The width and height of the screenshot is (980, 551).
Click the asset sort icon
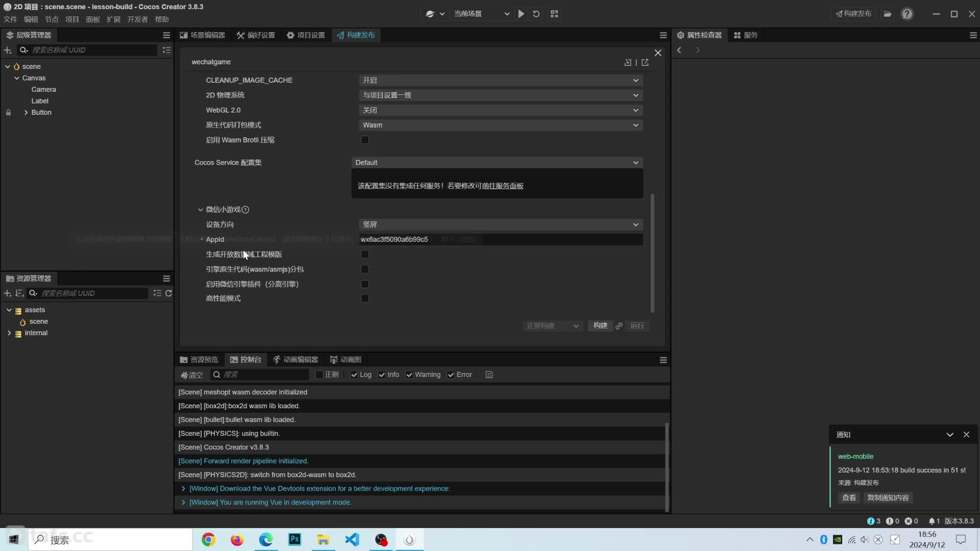19,293
